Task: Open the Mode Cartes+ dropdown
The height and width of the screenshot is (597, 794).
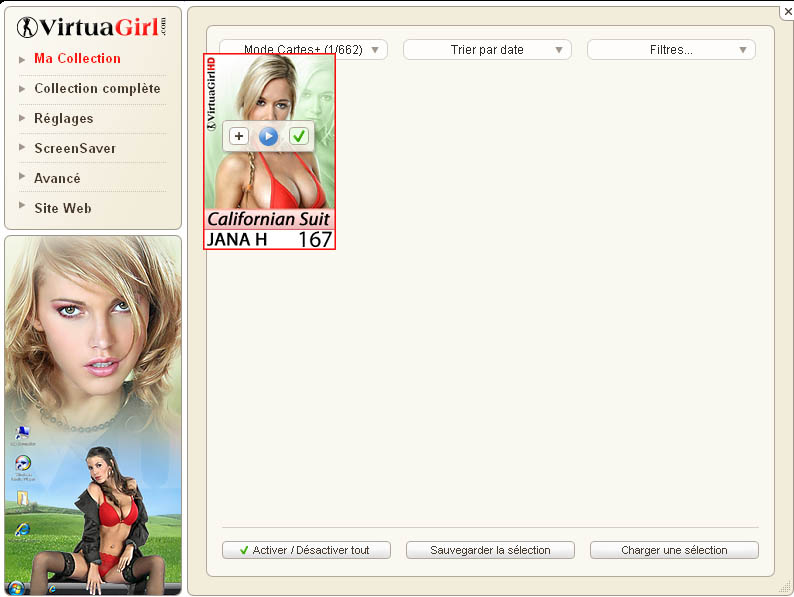Action: [303, 50]
